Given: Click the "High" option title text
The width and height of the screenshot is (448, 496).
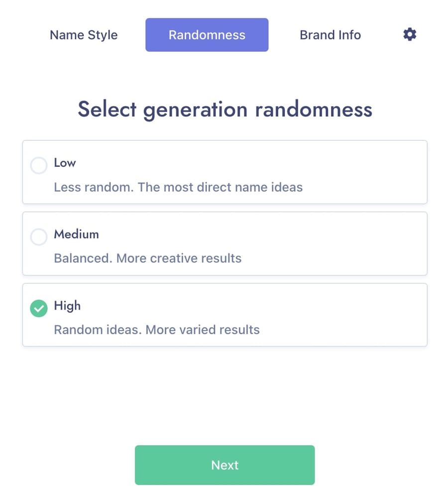Looking at the screenshot, I should coord(67,306).
